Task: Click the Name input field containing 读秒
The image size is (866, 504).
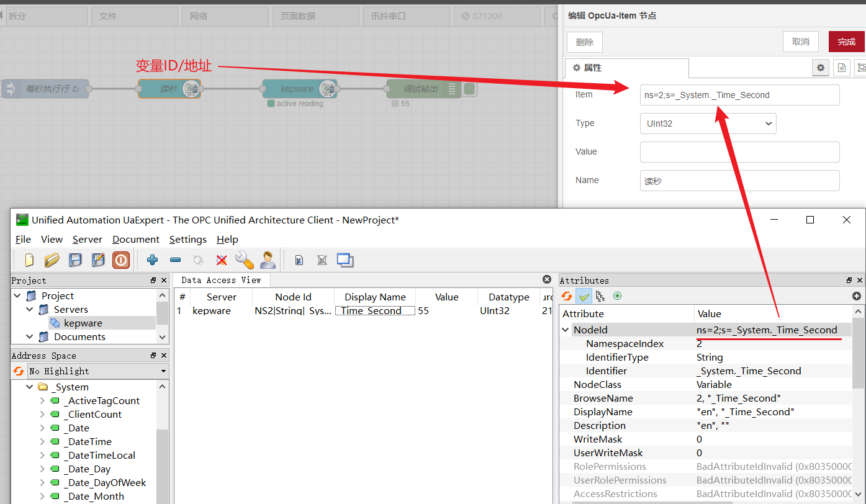Action: pos(739,181)
